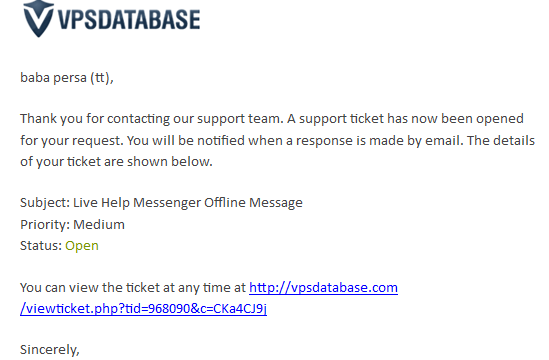Click the 'Priority: Medium' line
This screenshot has height=360, width=549.
[72, 224]
